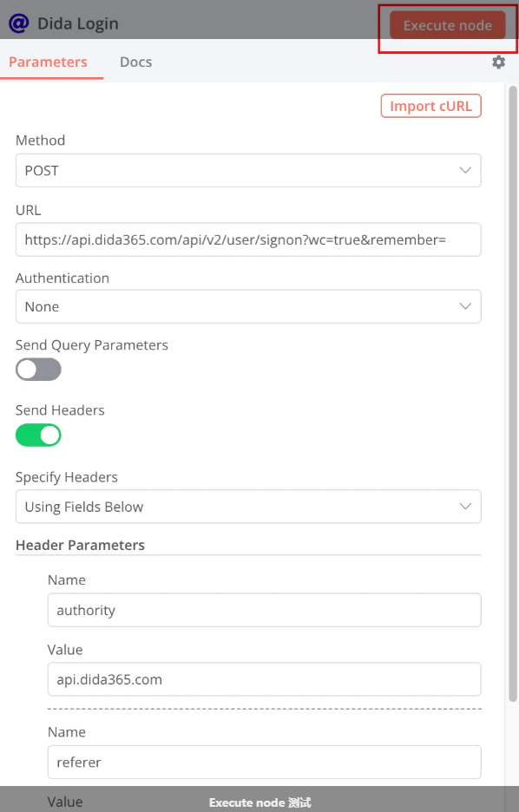This screenshot has height=812, width=519.
Task: Click the api.dida365.com header value field
Action: click(264, 679)
